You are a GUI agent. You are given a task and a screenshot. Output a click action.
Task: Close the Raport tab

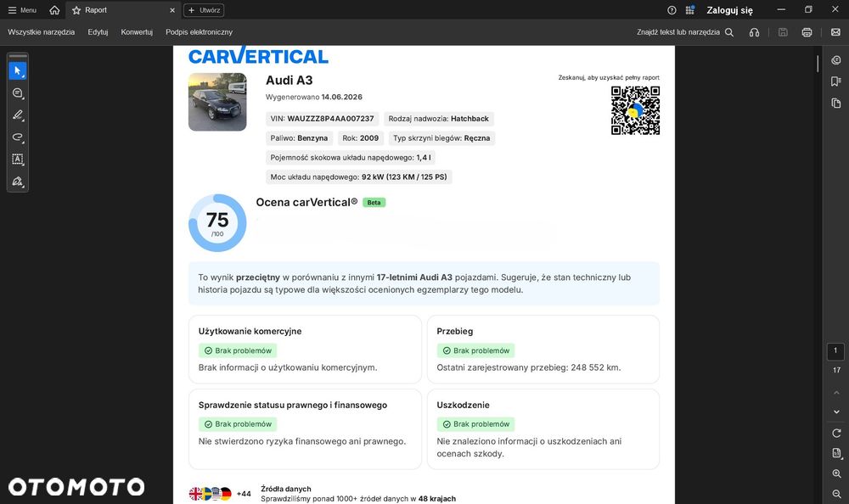[172, 10]
